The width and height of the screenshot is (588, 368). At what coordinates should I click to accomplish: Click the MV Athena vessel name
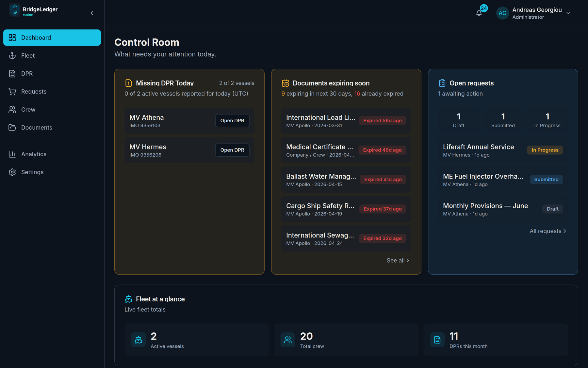[x=147, y=117]
